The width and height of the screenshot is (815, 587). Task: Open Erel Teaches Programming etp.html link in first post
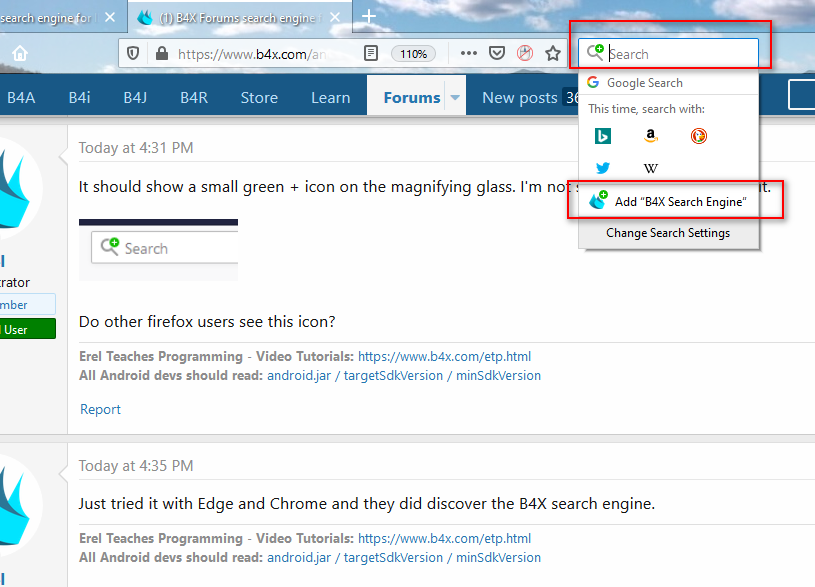pos(444,356)
